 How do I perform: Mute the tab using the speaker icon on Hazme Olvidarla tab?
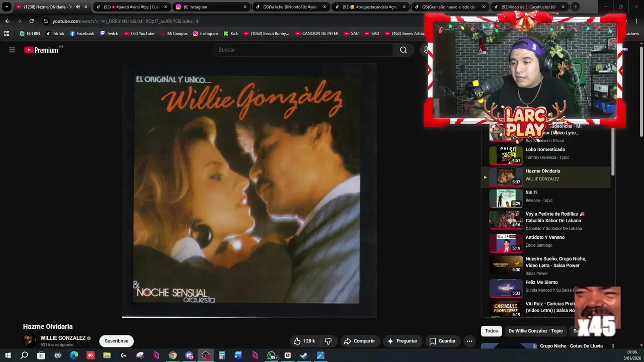click(77, 7)
